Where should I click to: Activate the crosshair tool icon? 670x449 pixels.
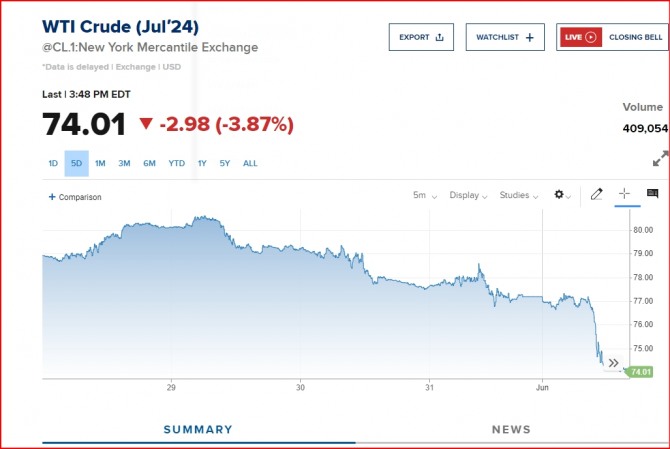tap(624, 194)
